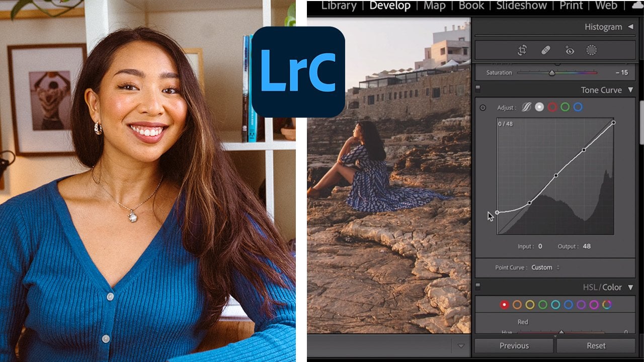Open the Point Curve preset dropdown
This screenshot has height=362, width=644.
(545, 267)
